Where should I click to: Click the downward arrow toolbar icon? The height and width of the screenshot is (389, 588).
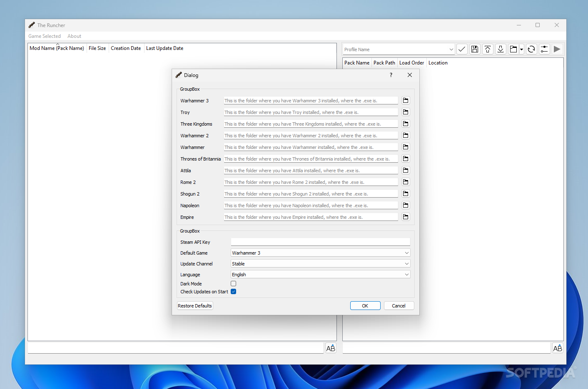pyautogui.click(x=501, y=49)
